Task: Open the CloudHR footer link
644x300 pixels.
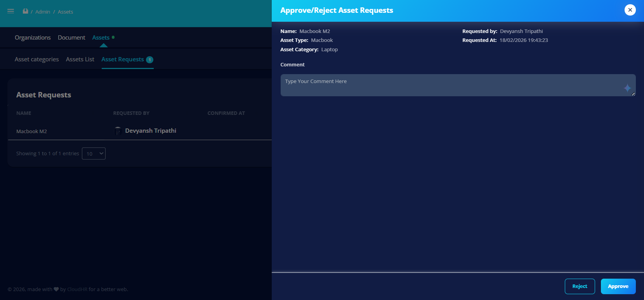Action: click(x=77, y=290)
